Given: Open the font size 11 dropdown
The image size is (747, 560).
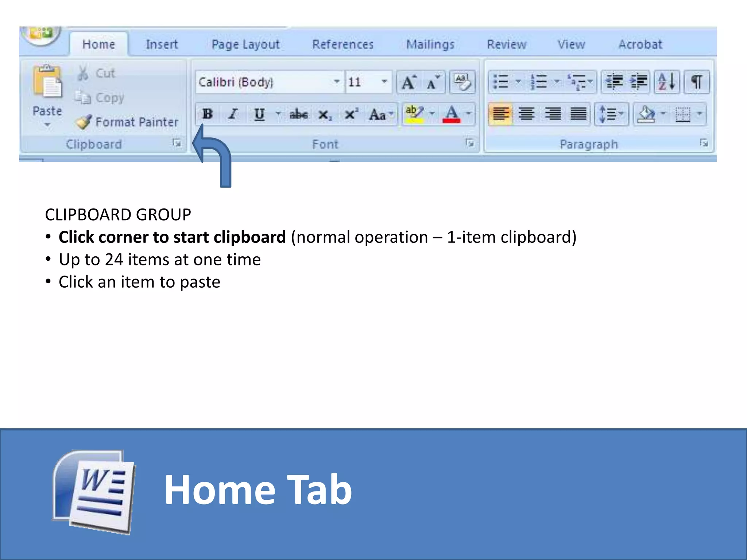Looking at the screenshot, I should tap(384, 82).
